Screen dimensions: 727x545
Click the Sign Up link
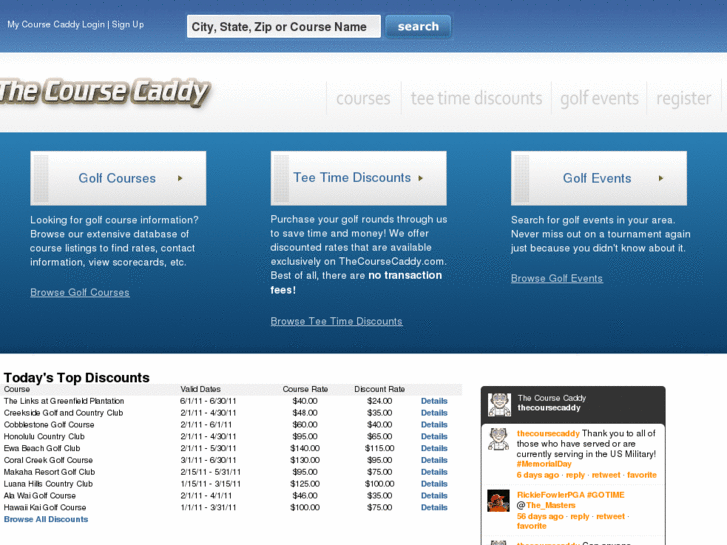[128, 25]
